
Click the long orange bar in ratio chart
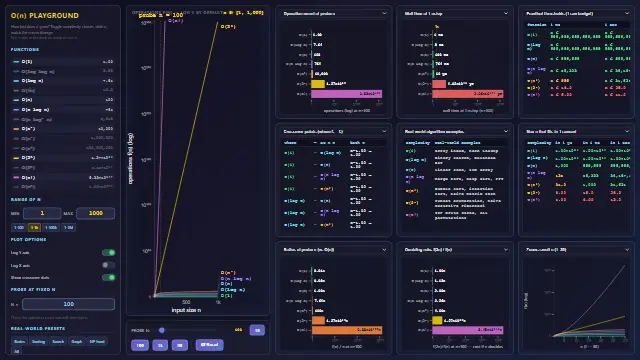pos(347,330)
